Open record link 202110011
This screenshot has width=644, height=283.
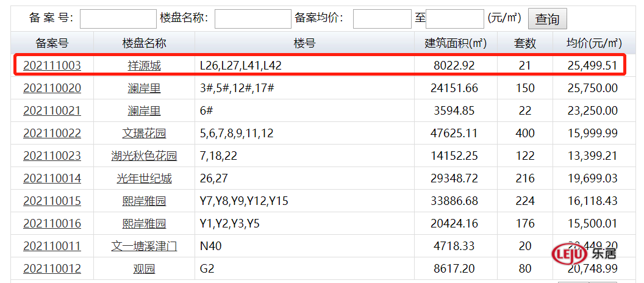[52, 246]
